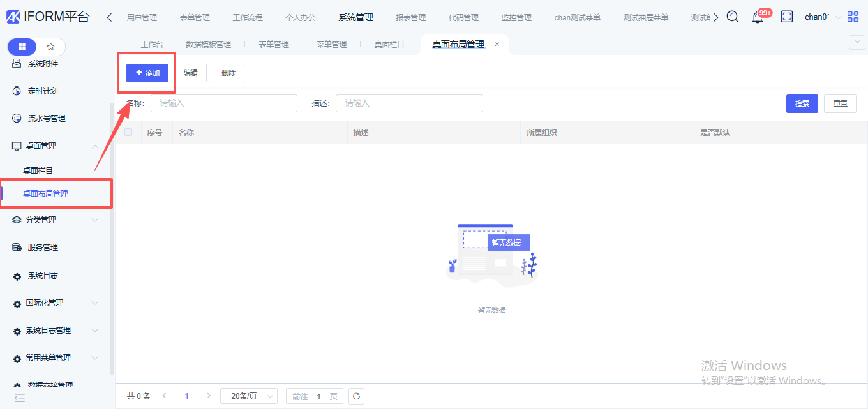This screenshot has height=409, width=868.
Task: Collapse the top menu with left arrow
Action: (109, 17)
